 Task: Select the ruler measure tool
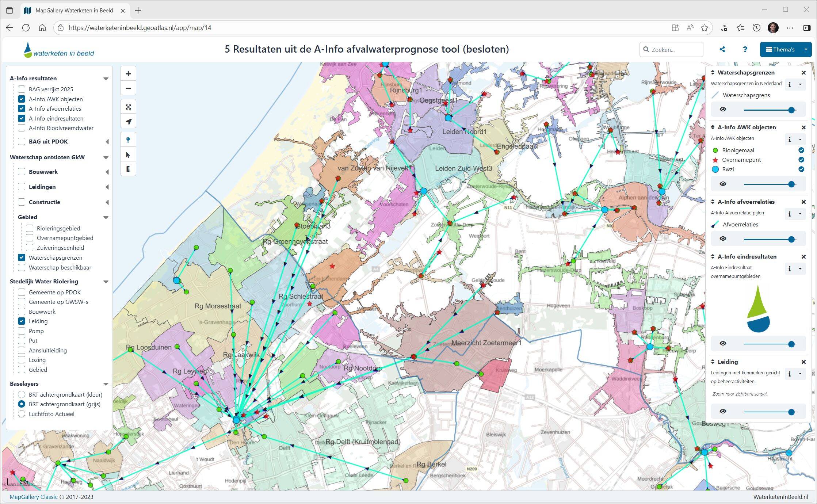coord(128,169)
